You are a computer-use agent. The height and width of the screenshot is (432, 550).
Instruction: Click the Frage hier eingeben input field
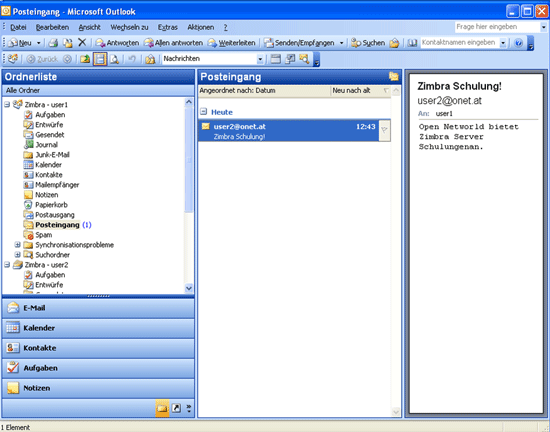tap(497, 27)
